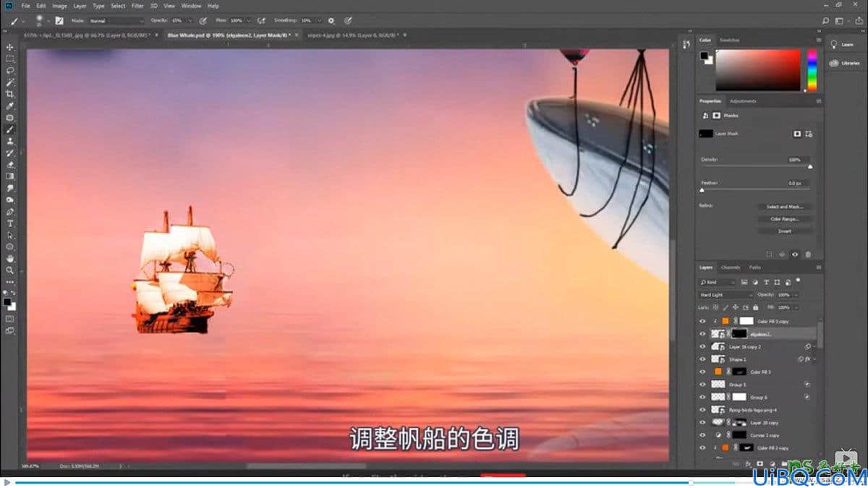Open the Layer menu
The image size is (868, 488).
coord(80,6)
